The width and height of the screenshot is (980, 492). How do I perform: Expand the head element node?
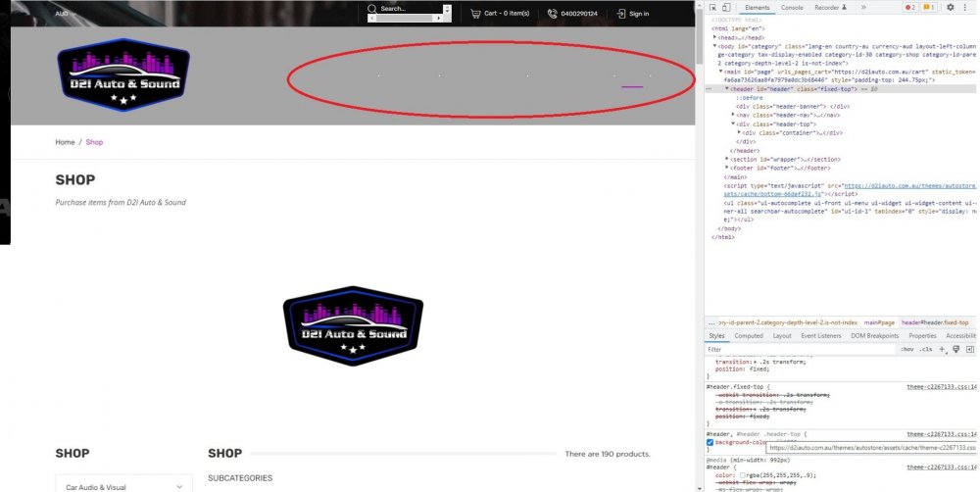[715, 37]
